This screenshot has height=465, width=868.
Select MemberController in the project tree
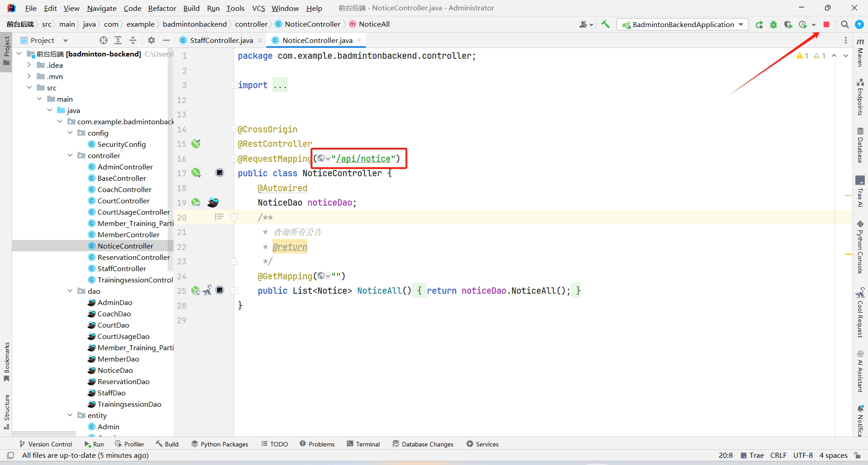coord(128,235)
